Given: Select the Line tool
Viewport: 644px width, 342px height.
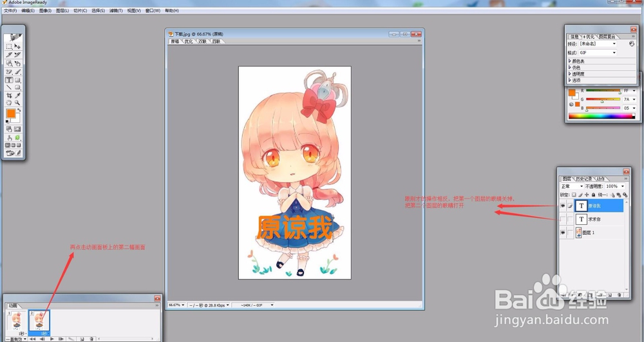Looking at the screenshot, I should pos(8,87).
